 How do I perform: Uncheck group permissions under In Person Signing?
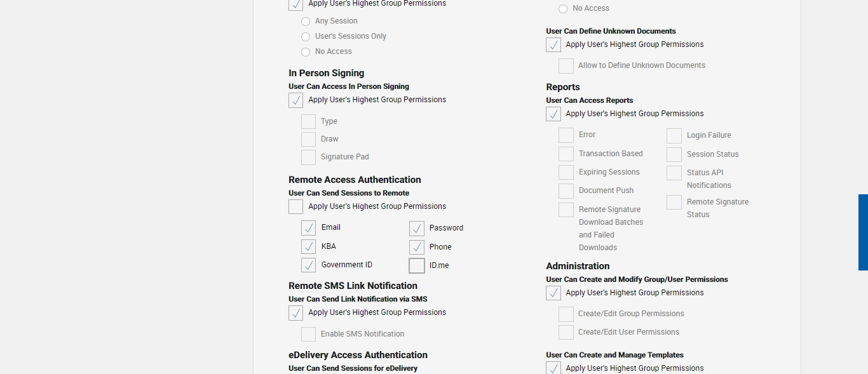click(x=296, y=100)
